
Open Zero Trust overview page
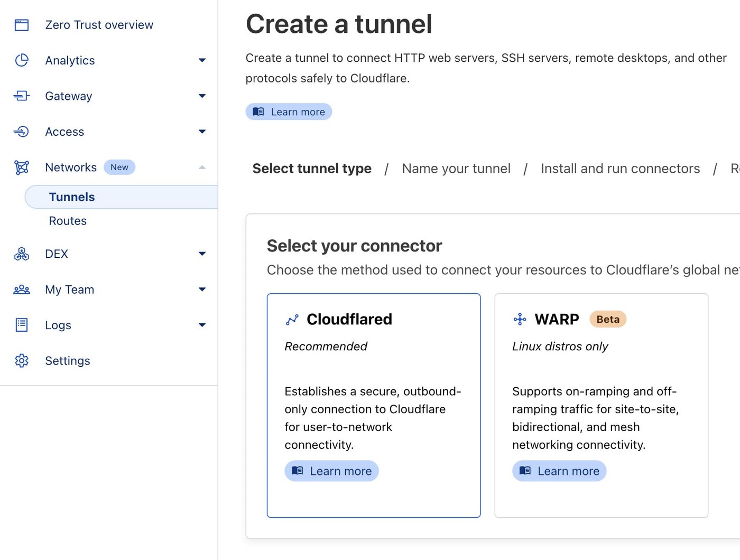tap(99, 25)
